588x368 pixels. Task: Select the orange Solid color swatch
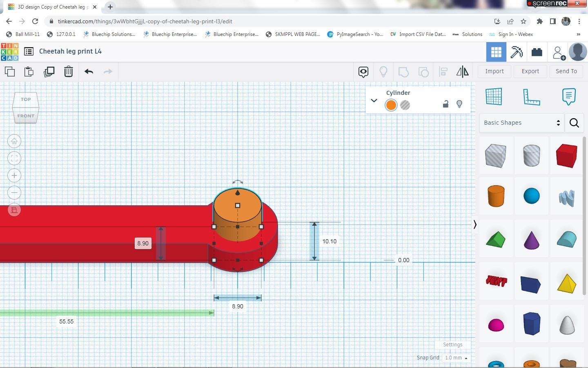(391, 105)
